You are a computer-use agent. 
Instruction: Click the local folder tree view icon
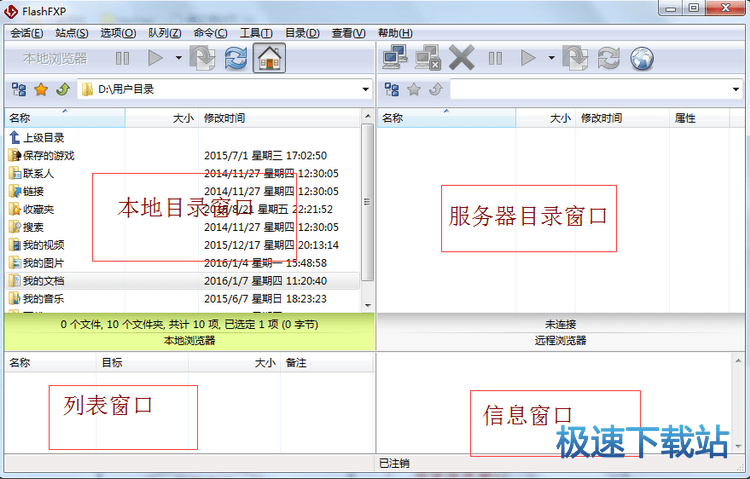tap(19, 89)
